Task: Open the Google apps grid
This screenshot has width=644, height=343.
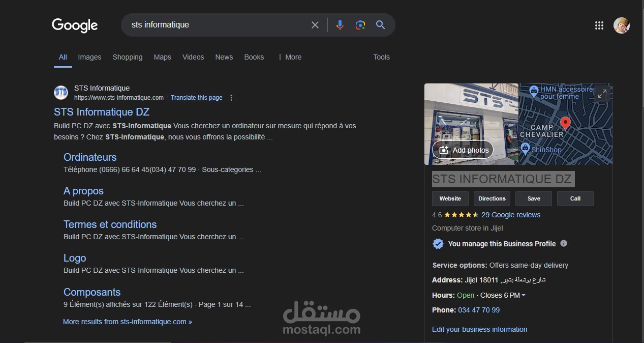Action: (x=599, y=25)
